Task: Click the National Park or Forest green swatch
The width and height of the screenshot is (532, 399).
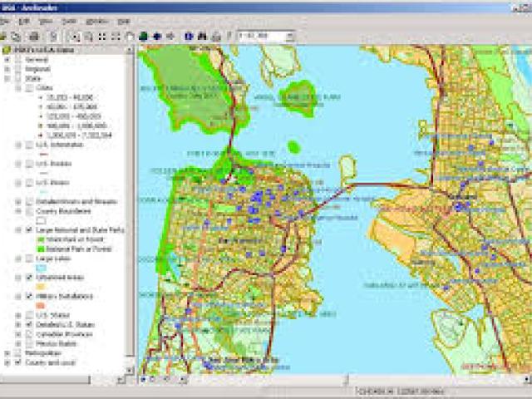Action: 41,249
